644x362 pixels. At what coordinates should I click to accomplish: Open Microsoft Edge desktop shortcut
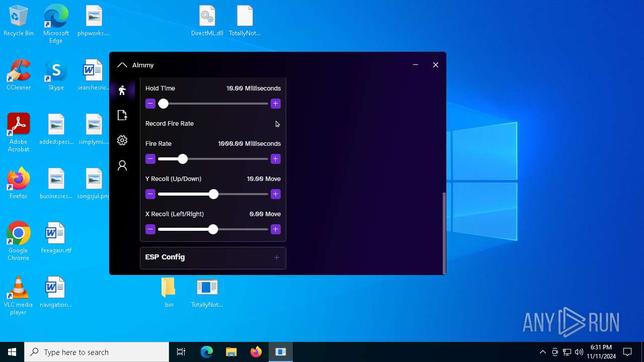56,24
